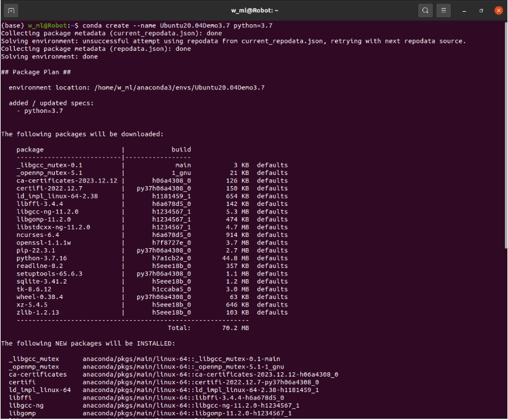Click 'python=3.7' under added / updated specs
508x420 pixels.
point(43,110)
